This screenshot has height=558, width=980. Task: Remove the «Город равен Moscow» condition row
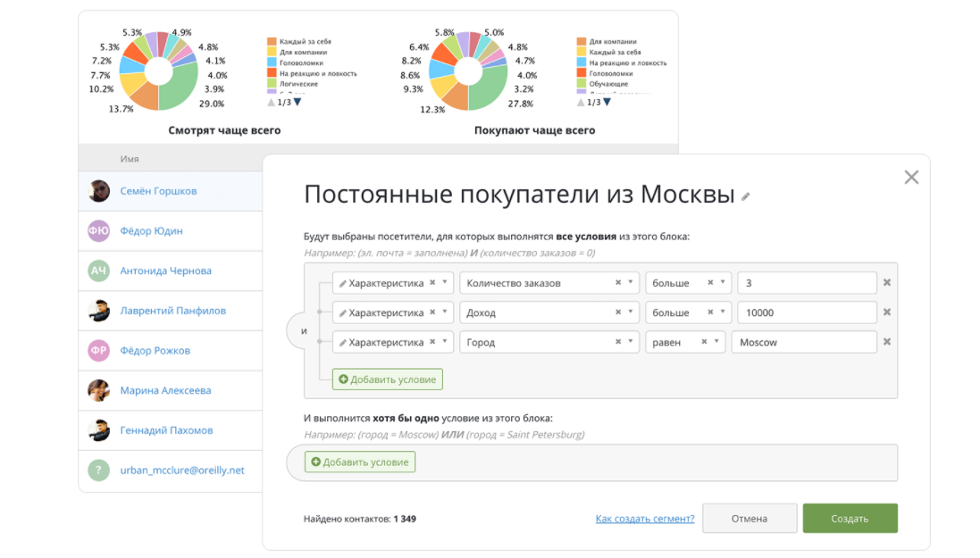[x=885, y=341]
